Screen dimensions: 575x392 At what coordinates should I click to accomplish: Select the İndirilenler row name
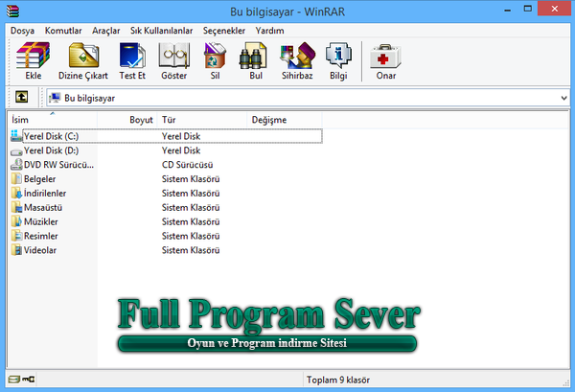tap(45, 194)
